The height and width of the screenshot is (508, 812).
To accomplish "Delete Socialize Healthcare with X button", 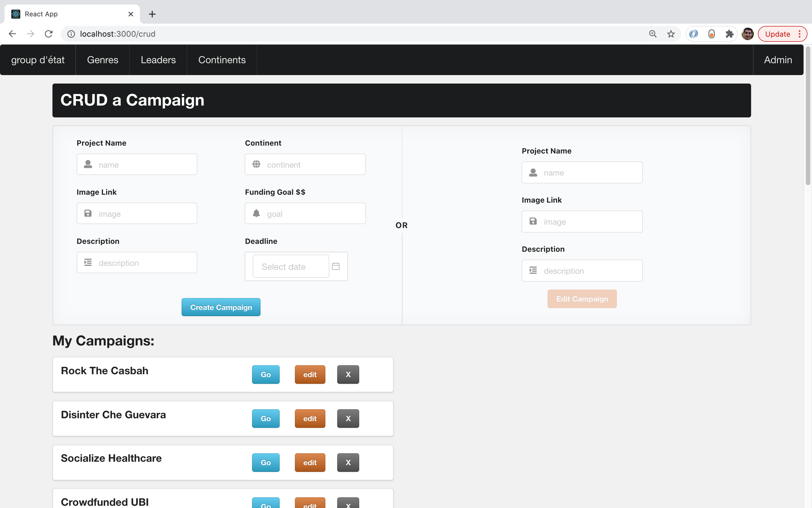I will pyautogui.click(x=348, y=462).
